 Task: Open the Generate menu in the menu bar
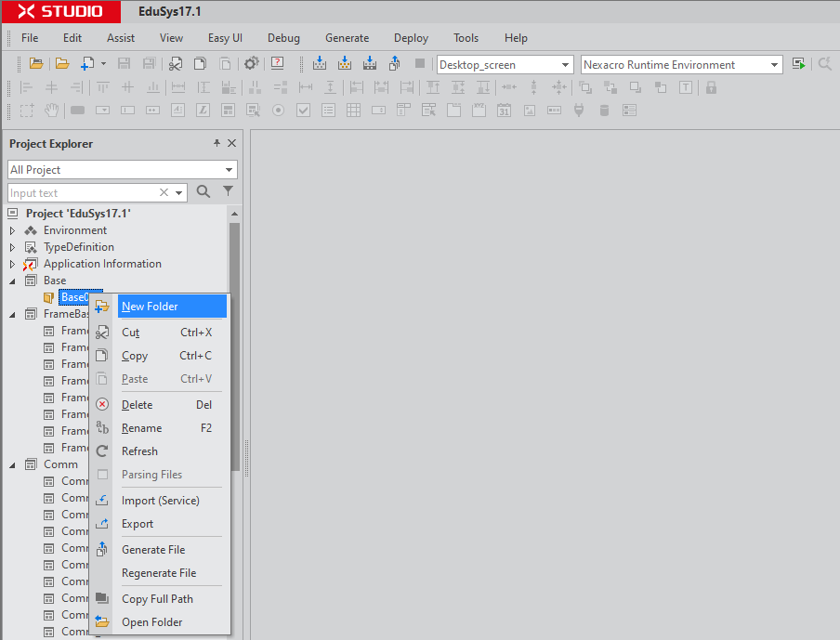pos(347,38)
